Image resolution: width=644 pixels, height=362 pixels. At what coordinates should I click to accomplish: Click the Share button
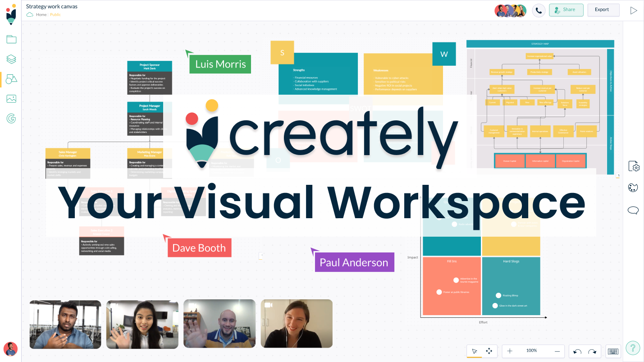[566, 10]
